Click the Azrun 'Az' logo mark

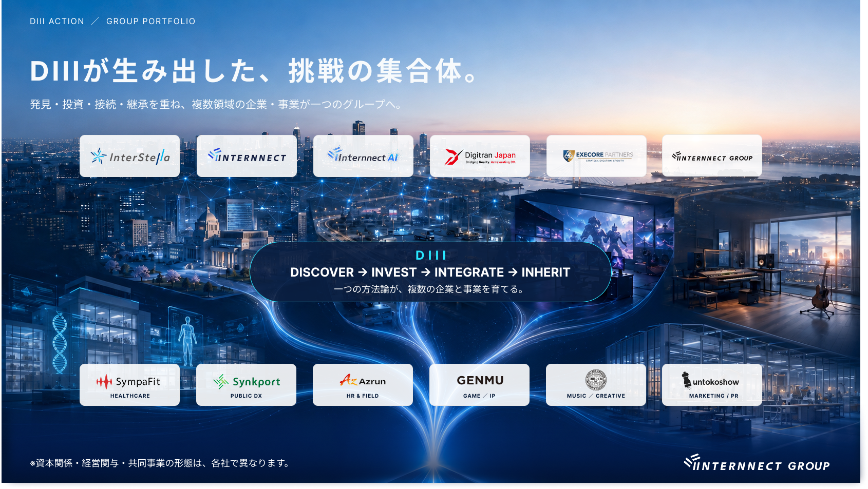tap(348, 380)
